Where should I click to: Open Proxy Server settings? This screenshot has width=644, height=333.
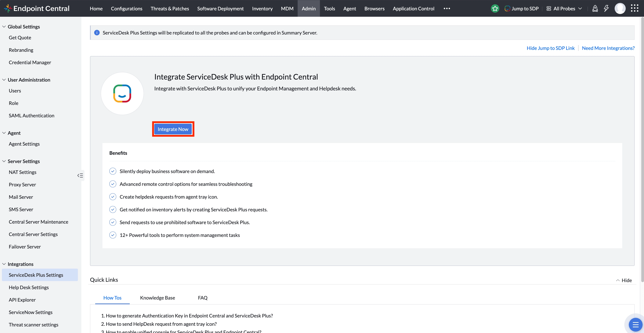pyautogui.click(x=22, y=184)
